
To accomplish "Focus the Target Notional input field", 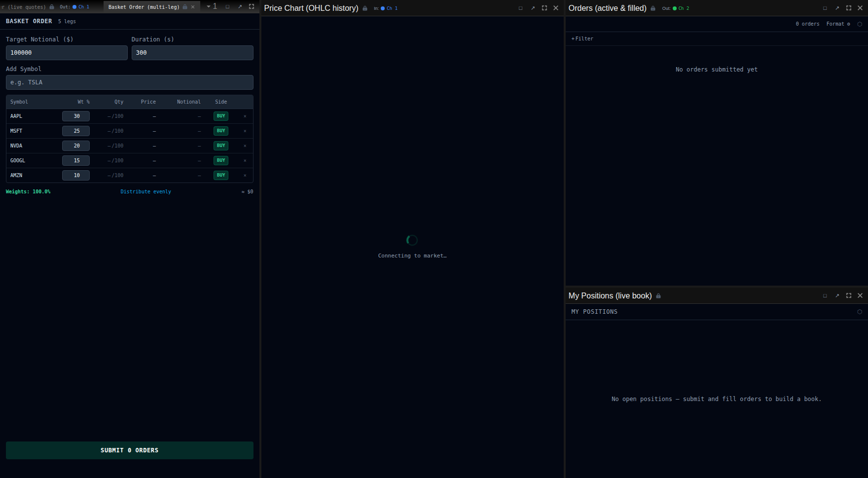I will coord(67,53).
